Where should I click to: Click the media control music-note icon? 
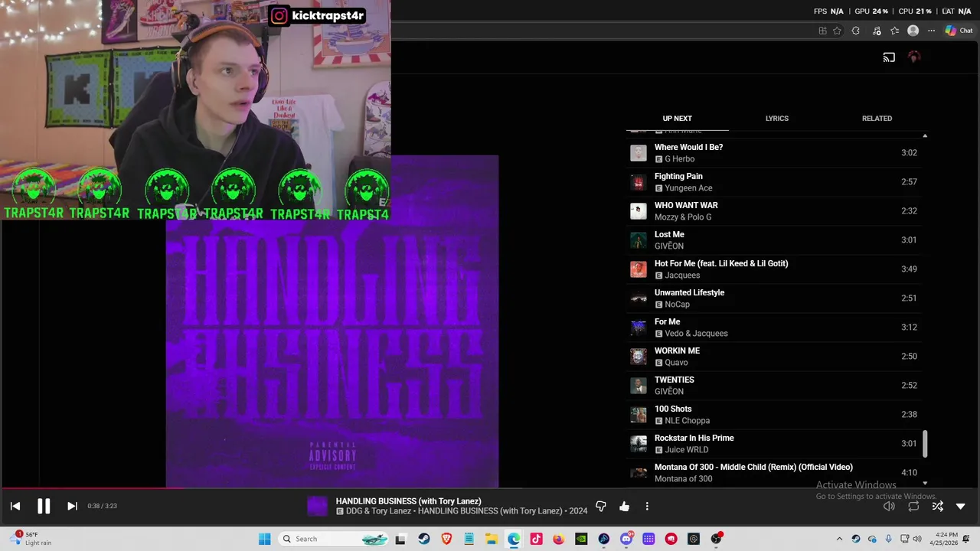point(875,31)
